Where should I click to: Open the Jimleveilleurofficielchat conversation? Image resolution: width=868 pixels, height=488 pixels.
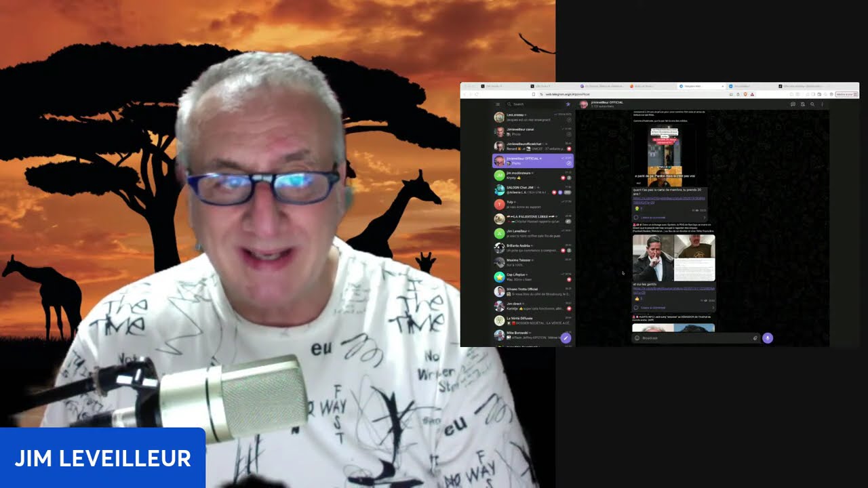coord(533,146)
